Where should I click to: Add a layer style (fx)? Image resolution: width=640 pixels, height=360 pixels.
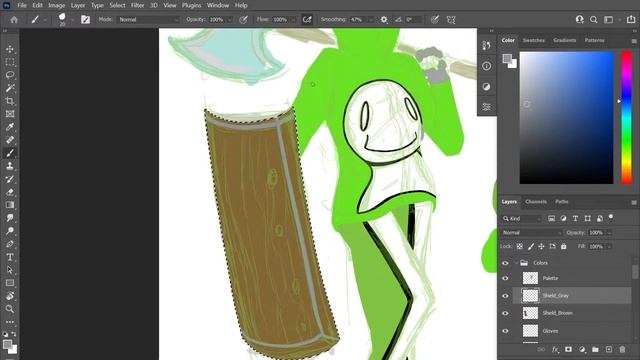click(x=555, y=350)
